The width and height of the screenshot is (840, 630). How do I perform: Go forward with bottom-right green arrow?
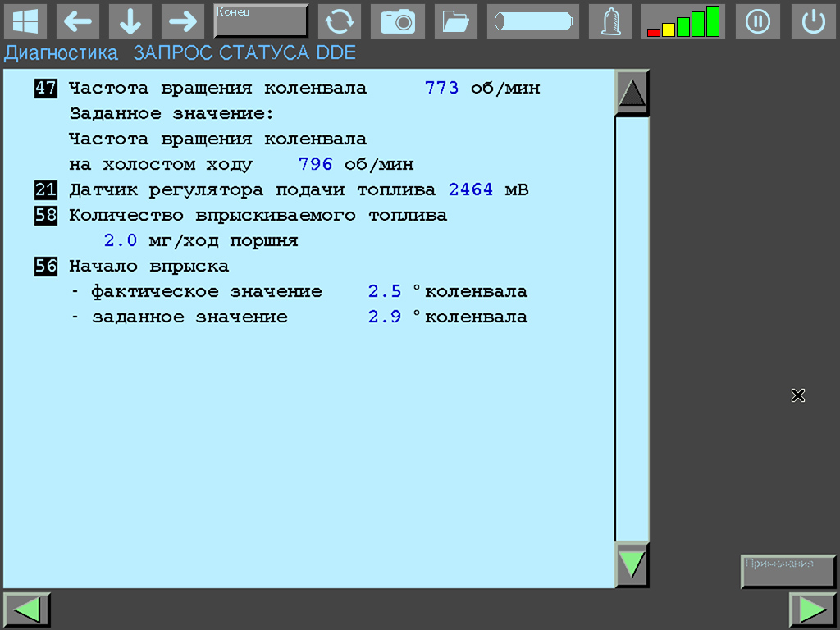[x=812, y=610]
